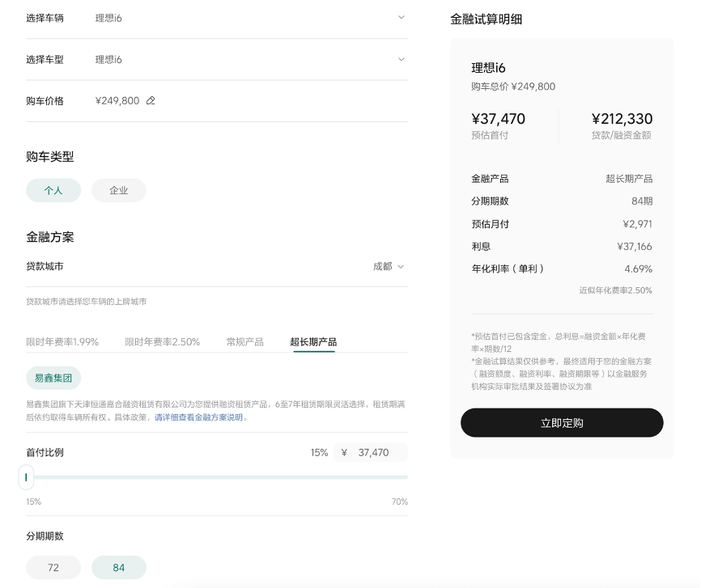Open the 选择车型 dropdown chevron
Screen dimensions: 701x588
pos(401,59)
